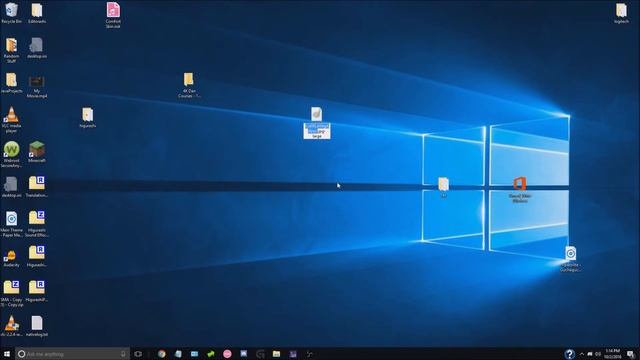Select the orange Office icon on desktop
Image resolution: width=640 pixels, height=360 pixels.
(x=520, y=189)
